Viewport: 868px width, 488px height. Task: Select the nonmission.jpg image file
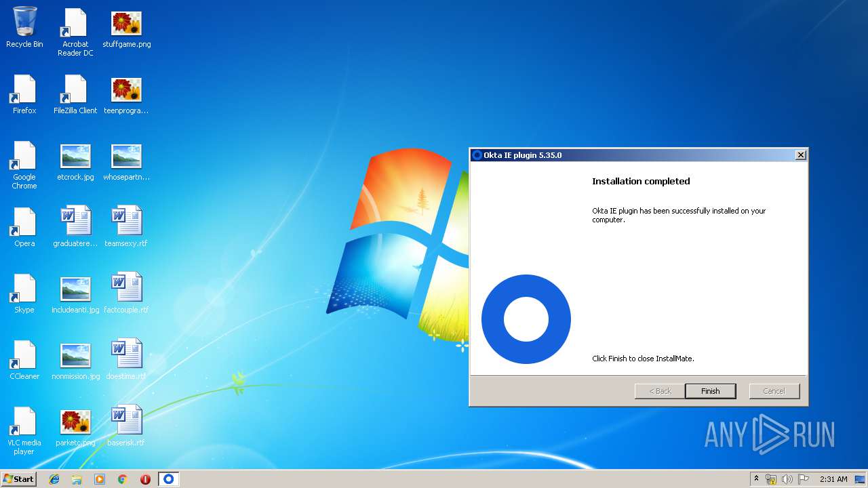(75, 360)
